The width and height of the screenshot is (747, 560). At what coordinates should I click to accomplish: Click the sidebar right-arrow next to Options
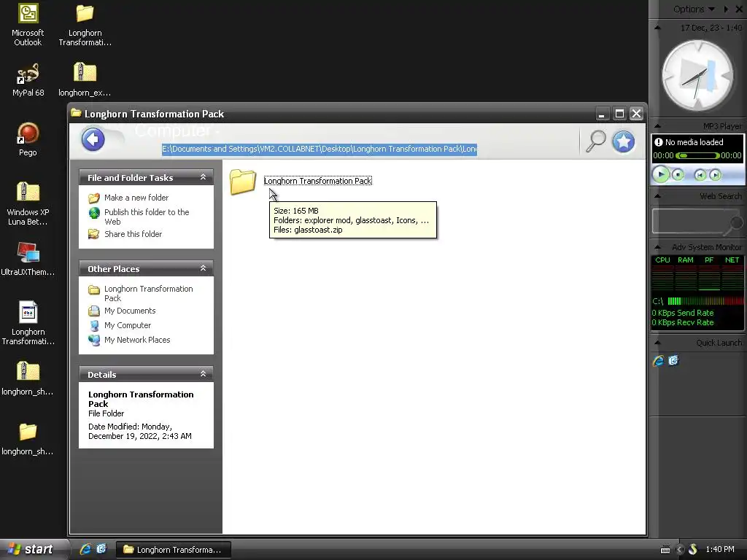pos(726,9)
